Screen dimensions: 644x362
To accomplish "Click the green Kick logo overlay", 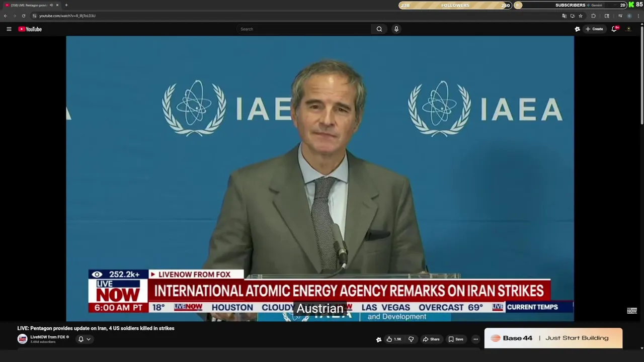I will [x=631, y=5].
